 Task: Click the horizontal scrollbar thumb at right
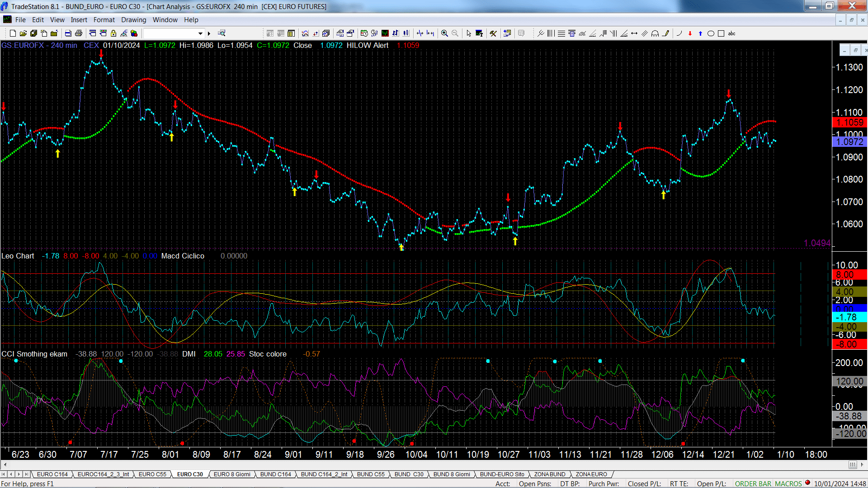[853, 465]
